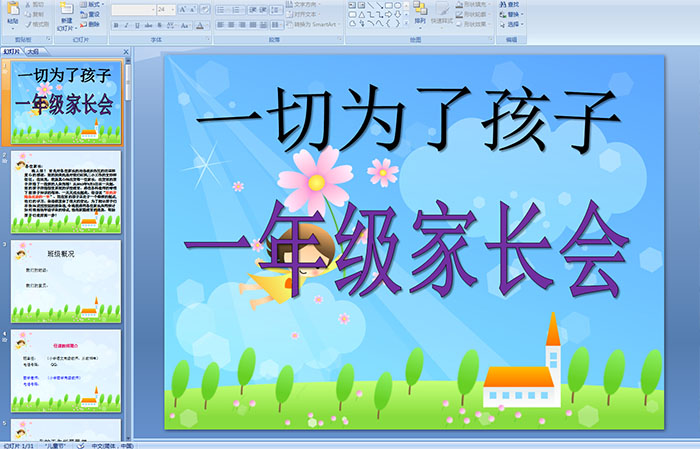Select the Text Box shape in gallery

tap(352, 5)
